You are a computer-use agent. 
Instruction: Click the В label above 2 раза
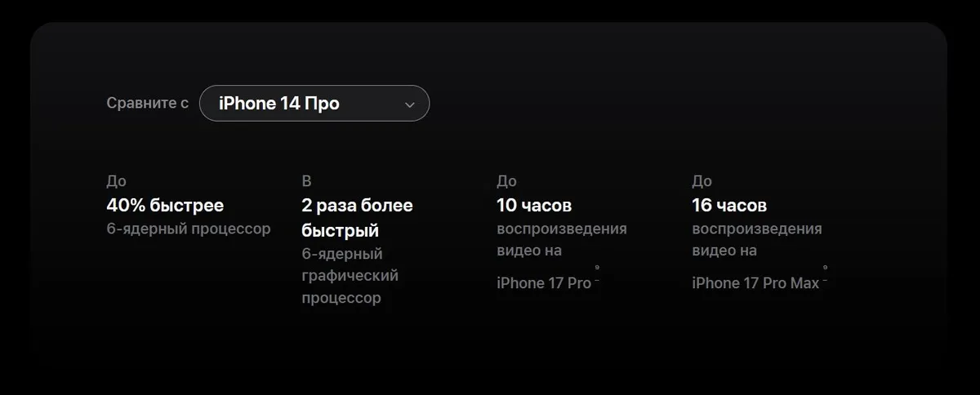click(x=306, y=181)
